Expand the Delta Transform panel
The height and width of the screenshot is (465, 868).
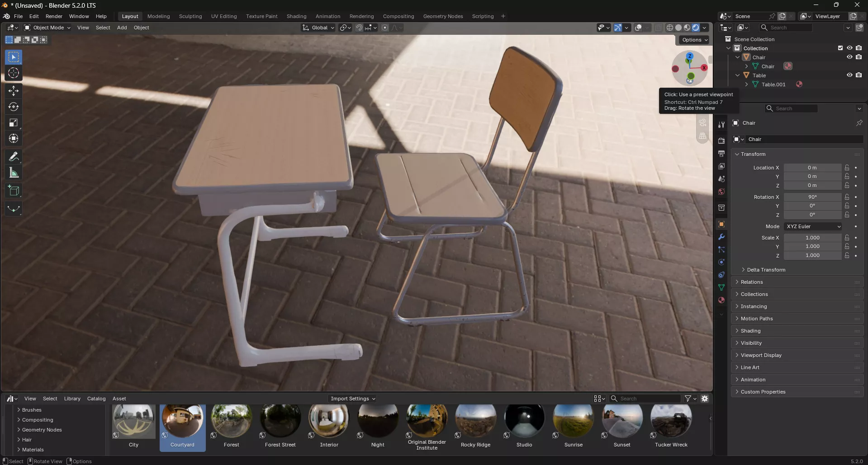766,270
